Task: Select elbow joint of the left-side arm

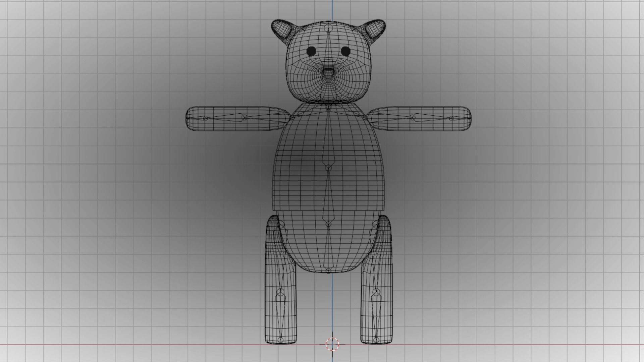Action: click(x=244, y=117)
